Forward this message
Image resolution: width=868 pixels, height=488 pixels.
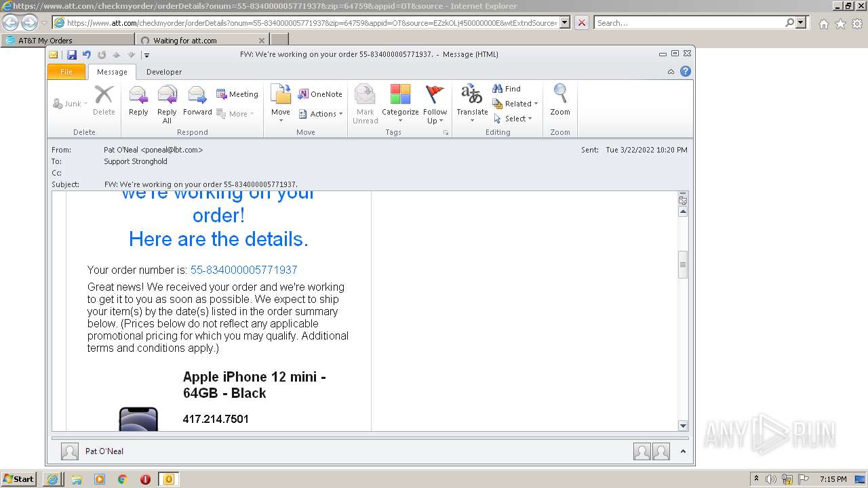click(x=197, y=102)
